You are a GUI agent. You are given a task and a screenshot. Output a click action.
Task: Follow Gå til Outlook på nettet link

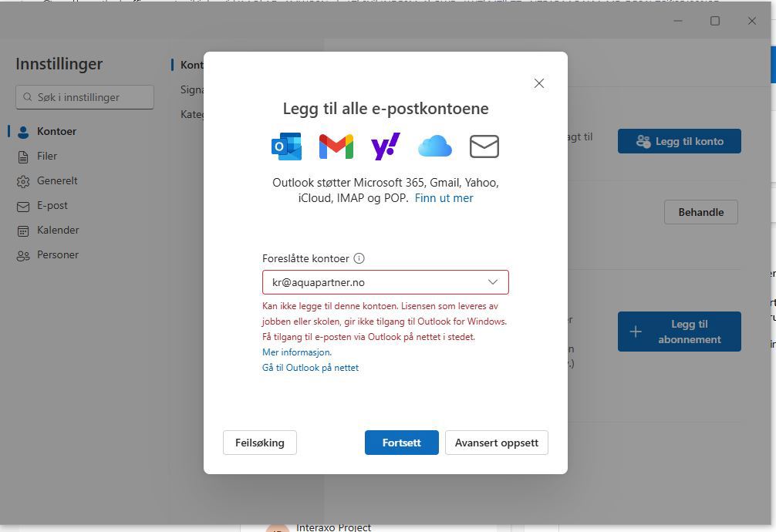click(310, 368)
